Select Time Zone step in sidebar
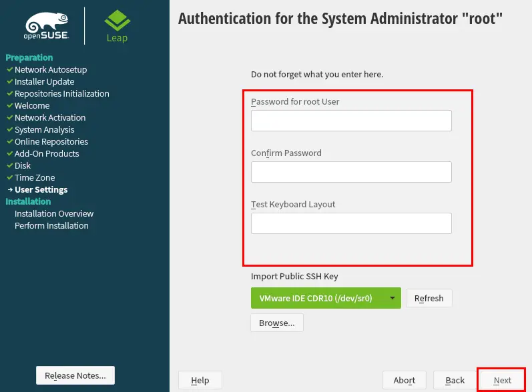 (35, 177)
